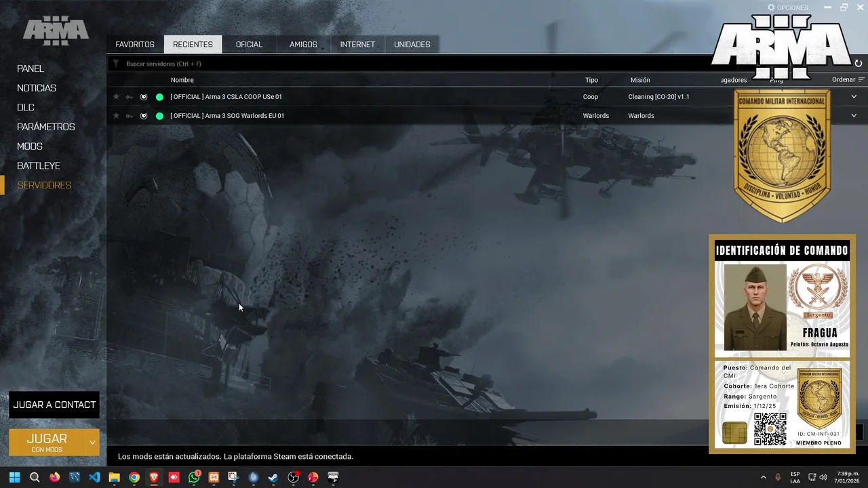This screenshot has height=488, width=868.
Task: Open the ESP LAA language switcher
Action: 795,477
